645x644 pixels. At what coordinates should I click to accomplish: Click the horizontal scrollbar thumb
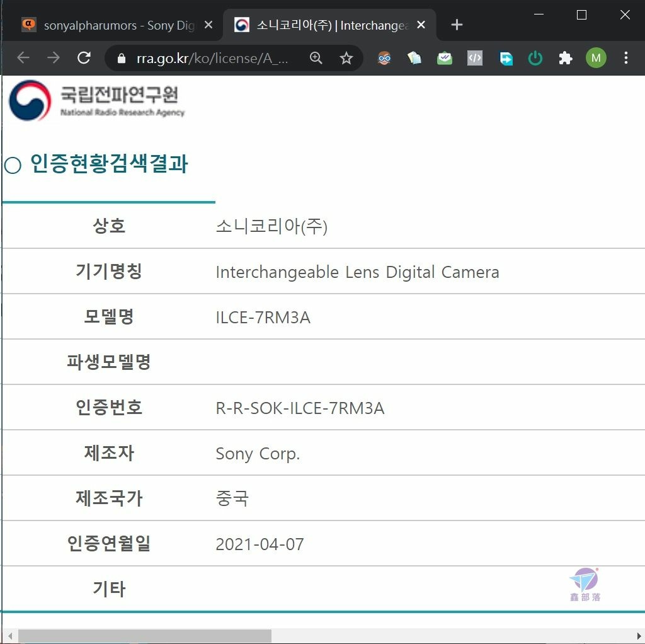point(145,636)
